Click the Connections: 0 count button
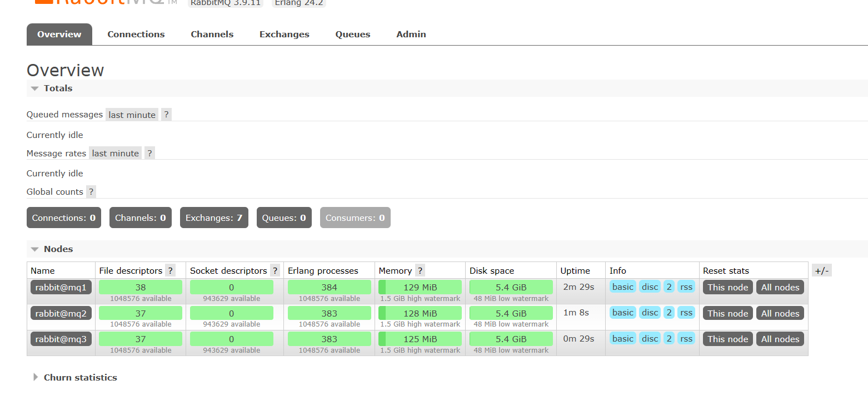 coord(64,218)
